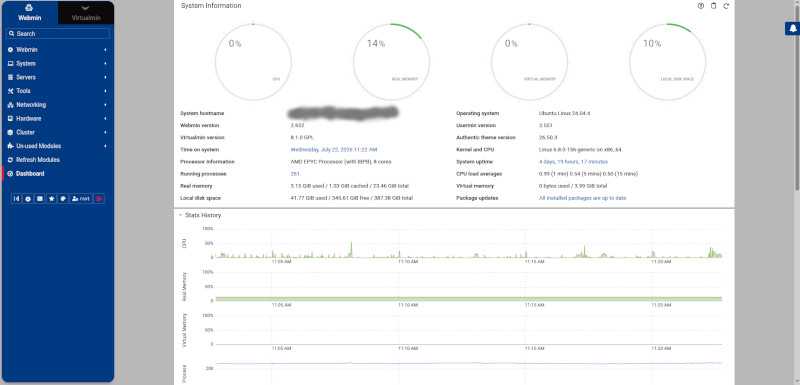Expand the Cluster menu arrow

tap(105, 133)
